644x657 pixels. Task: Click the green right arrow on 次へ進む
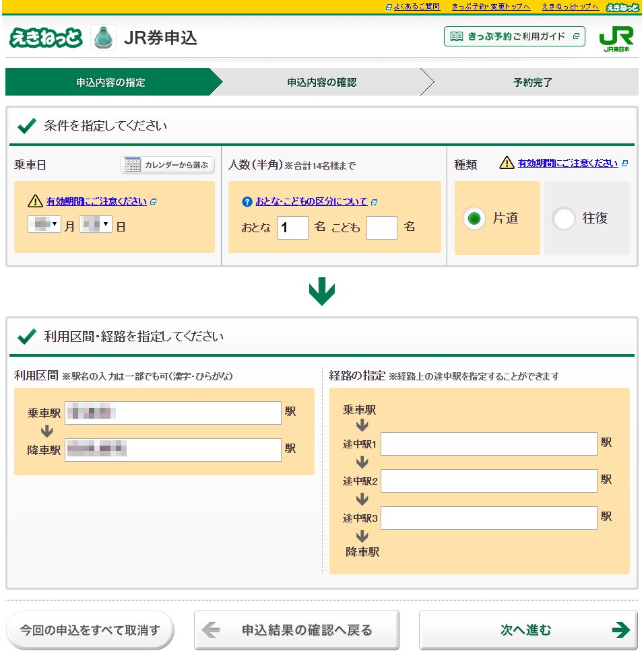tap(620, 629)
